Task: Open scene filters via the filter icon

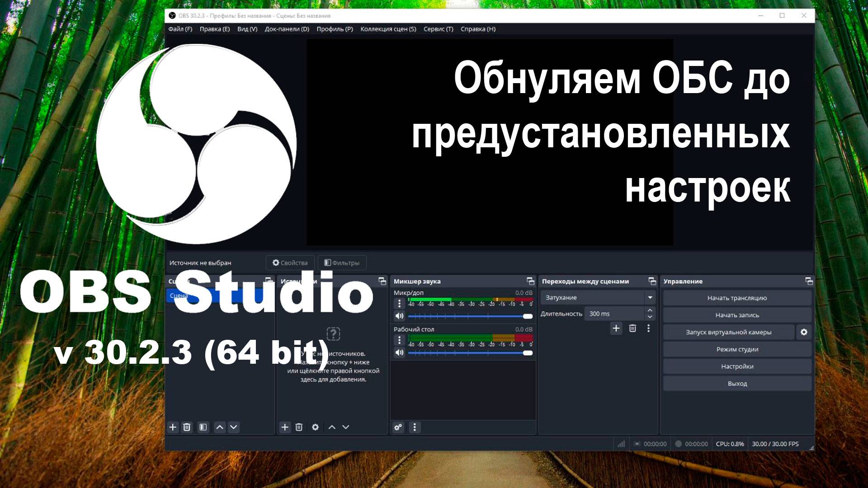Action: (203, 427)
